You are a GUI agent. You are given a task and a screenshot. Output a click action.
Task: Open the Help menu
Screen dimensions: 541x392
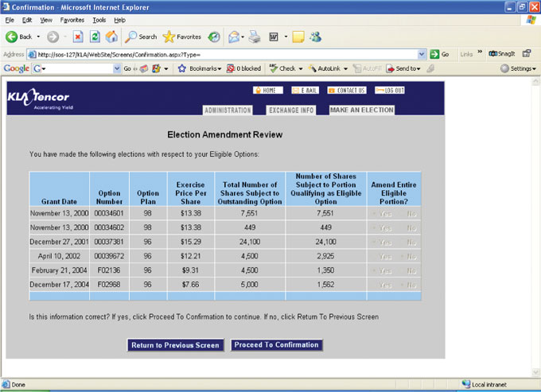point(119,20)
